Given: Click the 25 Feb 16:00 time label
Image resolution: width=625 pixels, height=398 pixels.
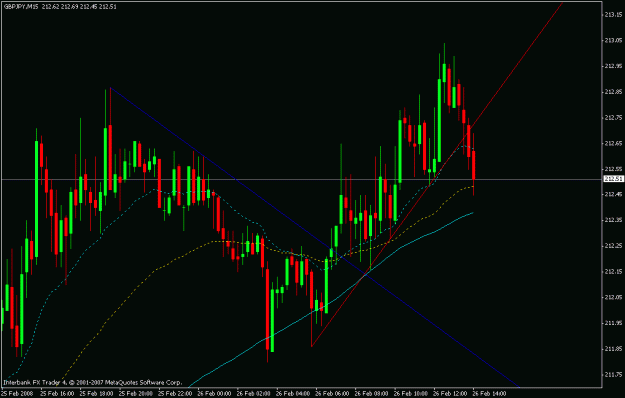Looking at the screenshot, I should (57, 394).
